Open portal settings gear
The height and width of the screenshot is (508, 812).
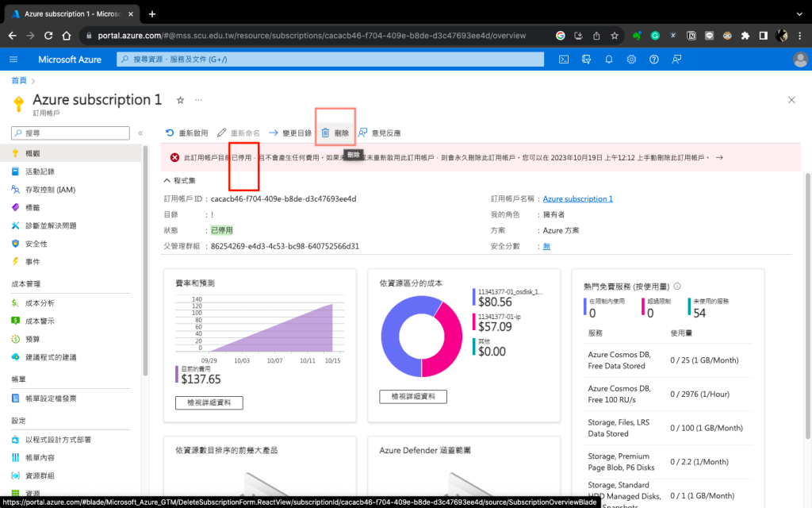point(631,59)
